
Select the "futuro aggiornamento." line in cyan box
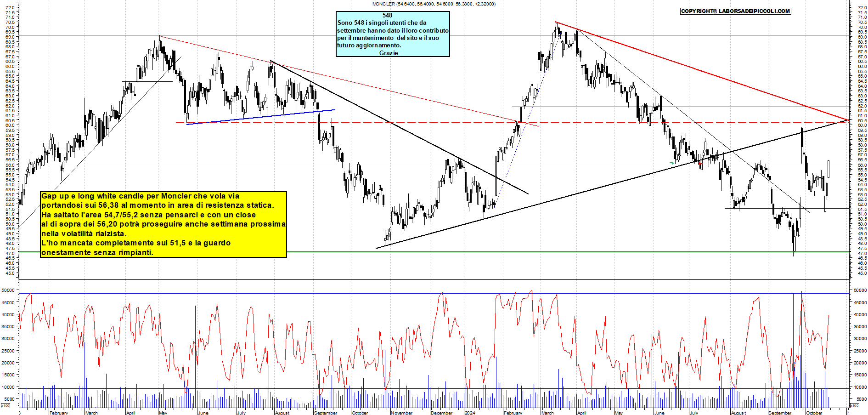tap(369, 45)
